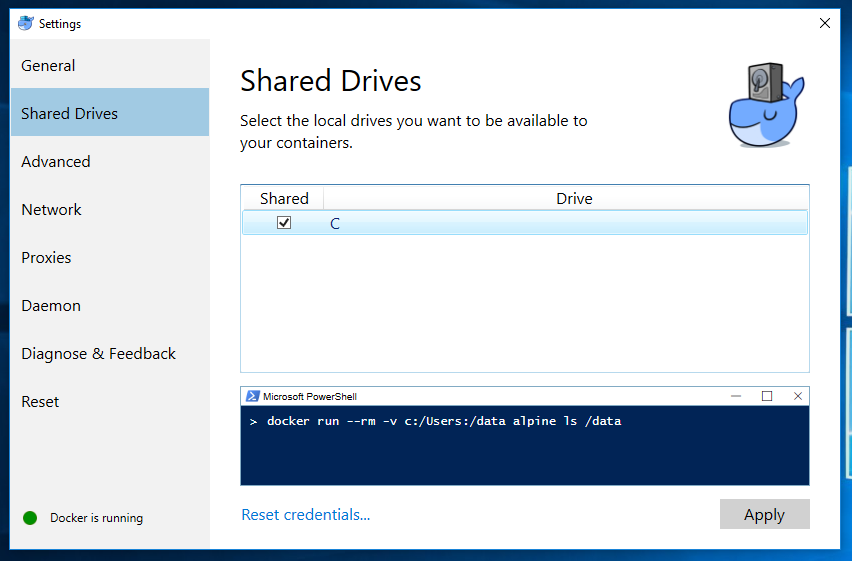Click the Docker whale icon in title bar
Viewport: 852px width, 561px height.
tap(26, 23)
